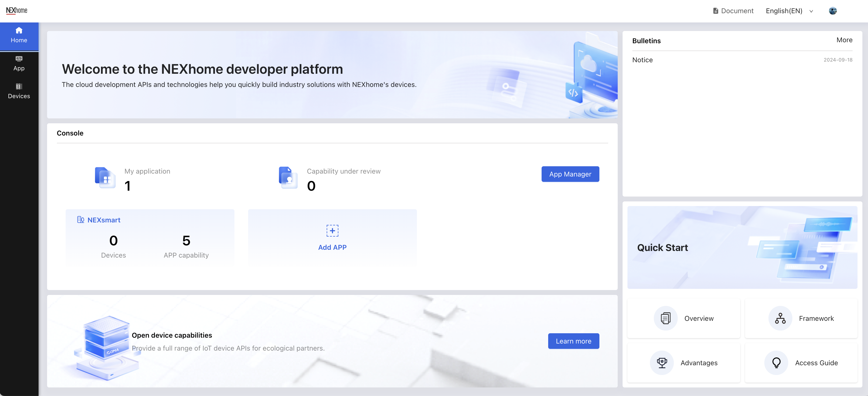Image resolution: width=868 pixels, height=396 pixels.
Task: Click the NEXsmart building icon
Action: point(81,219)
